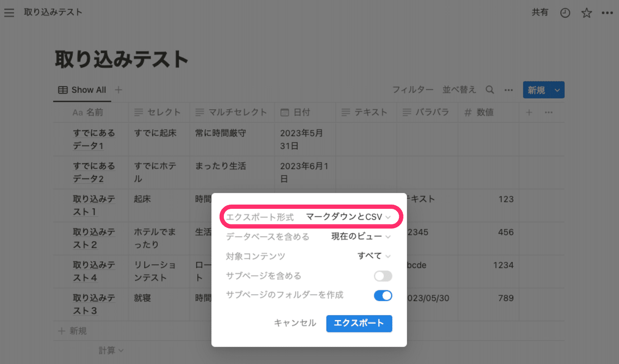The height and width of the screenshot is (364, 619).
Task: Open view settings via the toolbar ellipsis icon
Action: click(508, 90)
